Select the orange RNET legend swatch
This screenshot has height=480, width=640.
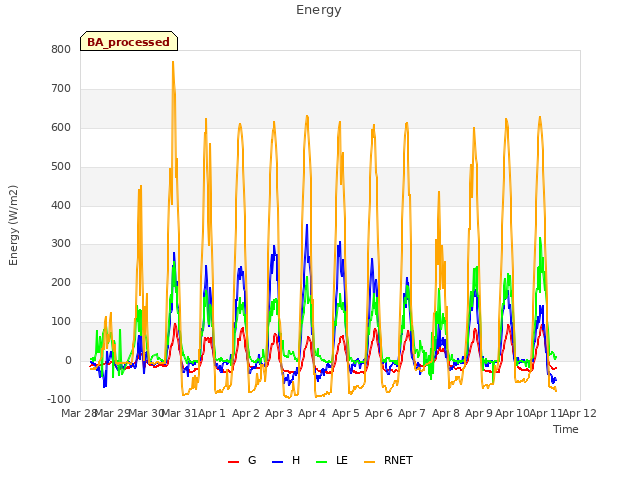(369, 462)
